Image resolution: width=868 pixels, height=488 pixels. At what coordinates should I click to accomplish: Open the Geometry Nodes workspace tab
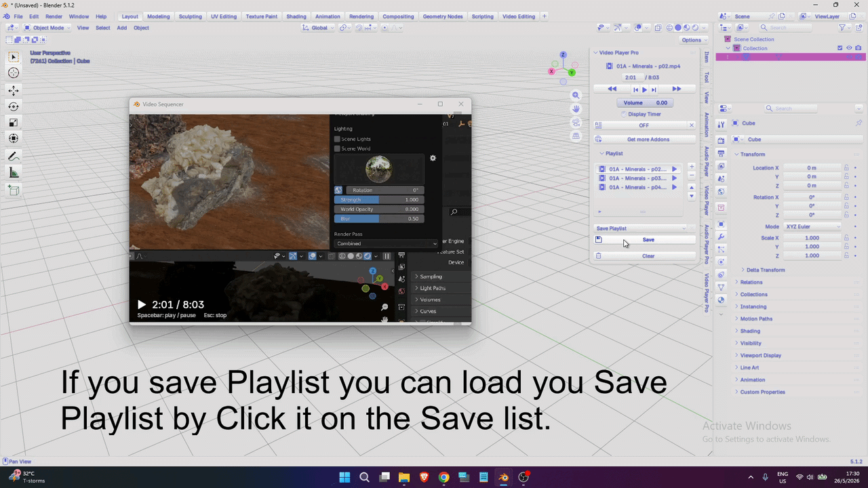pyautogui.click(x=443, y=16)
